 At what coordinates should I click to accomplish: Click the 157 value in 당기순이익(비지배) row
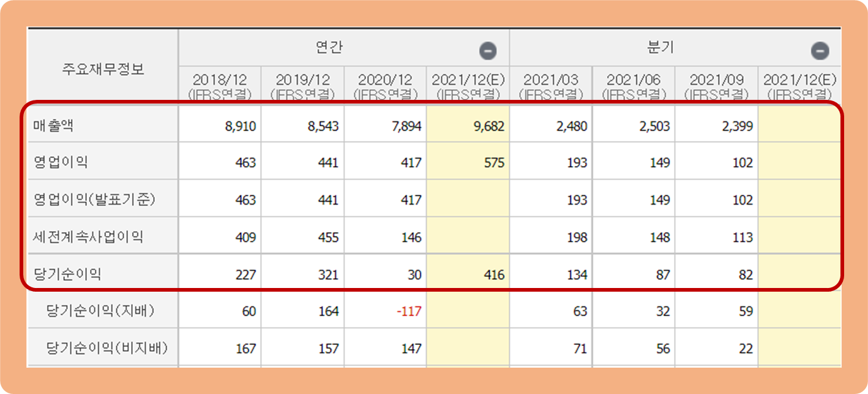point(328,349)
